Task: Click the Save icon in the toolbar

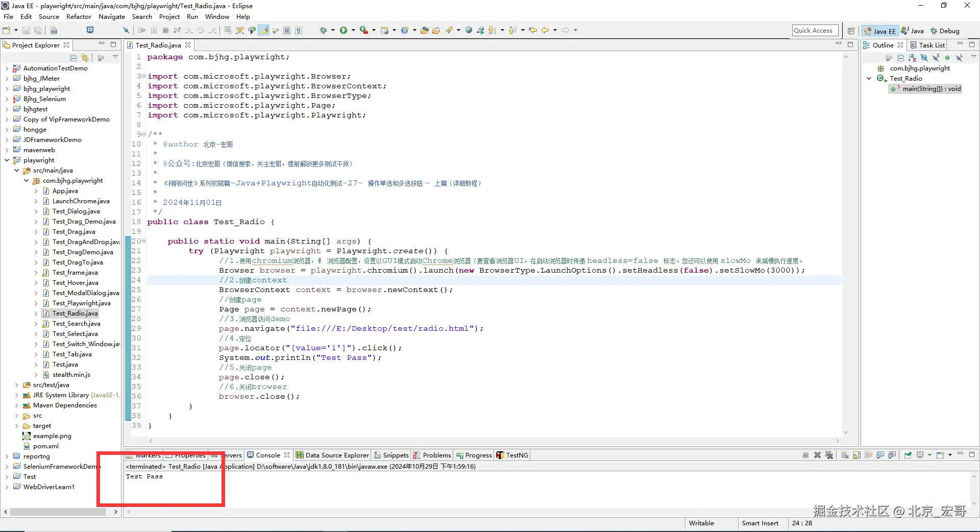Action: coord(26,31)
